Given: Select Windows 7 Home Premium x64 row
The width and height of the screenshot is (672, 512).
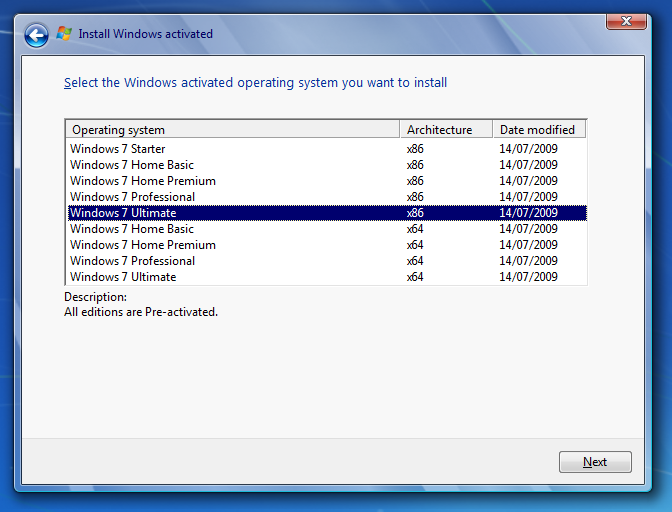Looking at the screenshot, I should (x=327, y=245).
